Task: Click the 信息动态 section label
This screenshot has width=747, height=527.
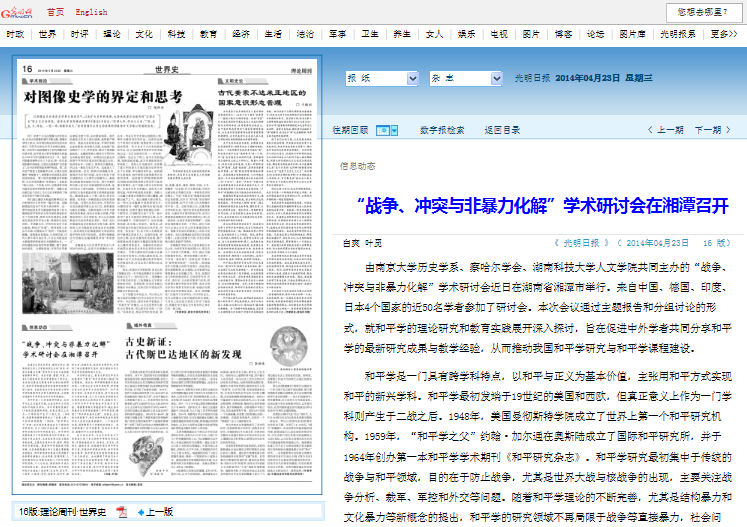Action: pyautogui.click(x=357, y=166)
